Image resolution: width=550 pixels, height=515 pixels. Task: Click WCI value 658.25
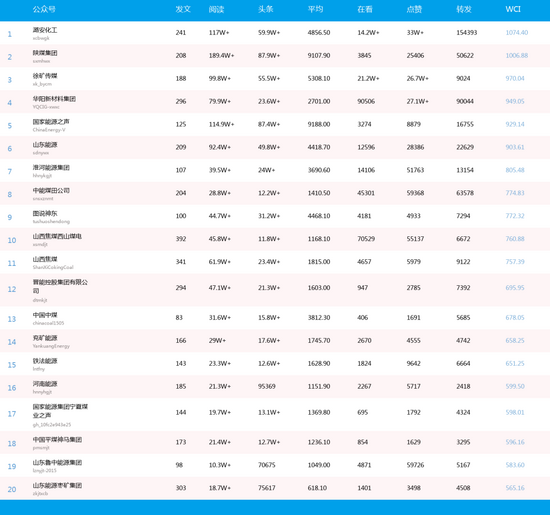[x=515, y=340]
